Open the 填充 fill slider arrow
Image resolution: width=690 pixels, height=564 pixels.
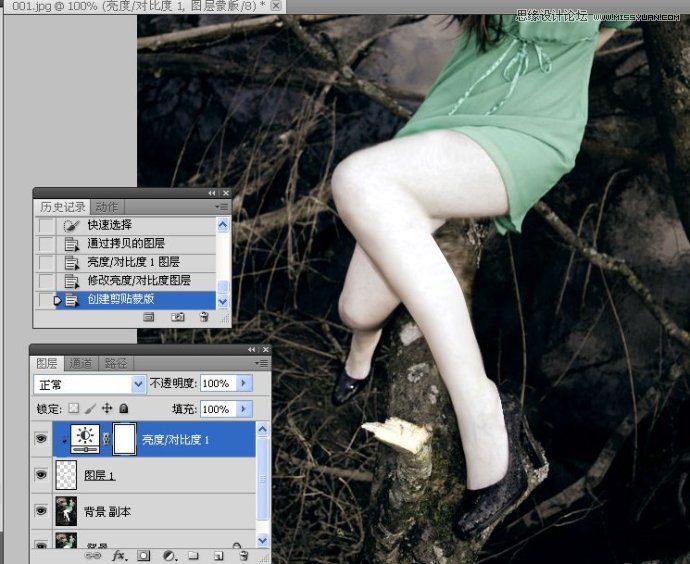[x=244, y=409]
